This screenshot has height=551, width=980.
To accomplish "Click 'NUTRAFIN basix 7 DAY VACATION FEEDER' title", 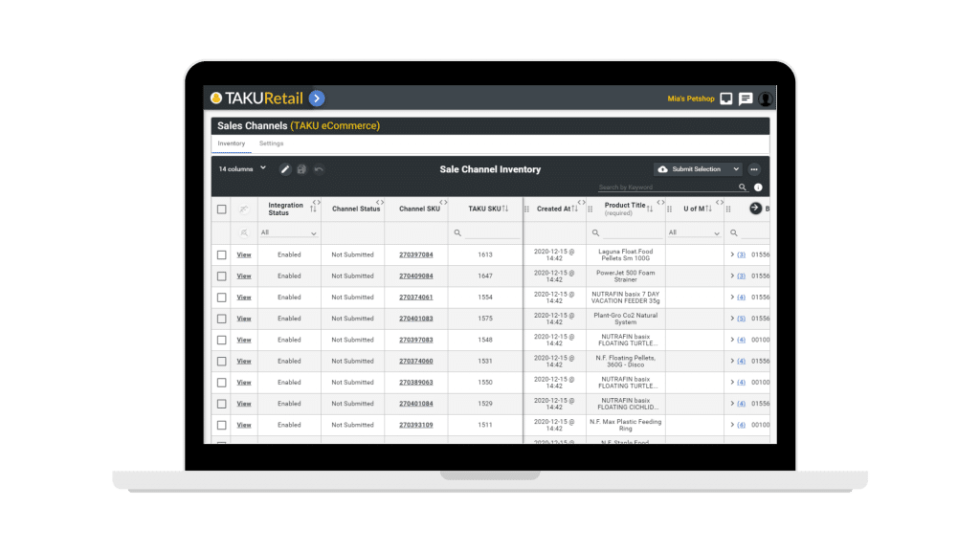I will point(626,298).
